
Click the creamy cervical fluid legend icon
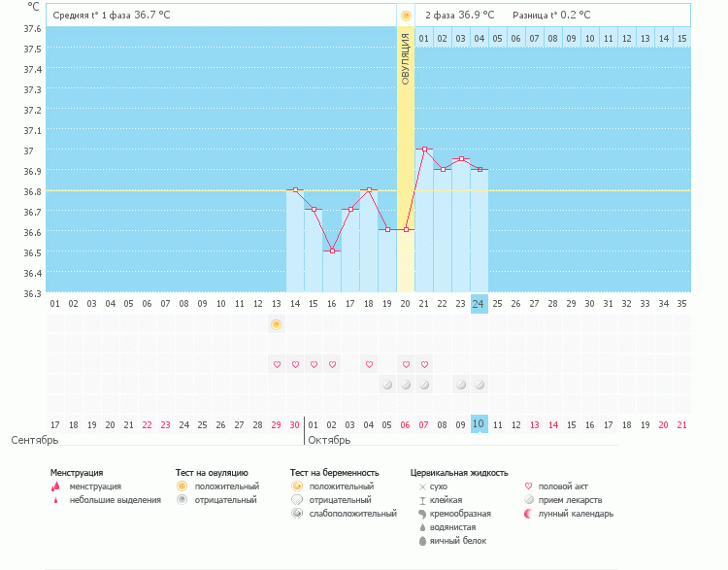pos(422,514)
